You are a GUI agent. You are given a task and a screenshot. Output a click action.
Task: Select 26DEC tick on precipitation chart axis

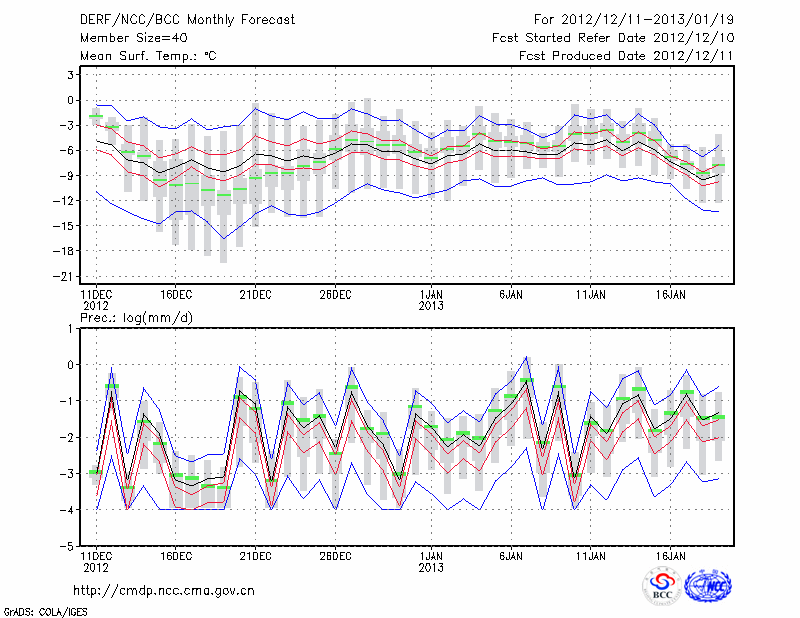(x=335, y=555)
